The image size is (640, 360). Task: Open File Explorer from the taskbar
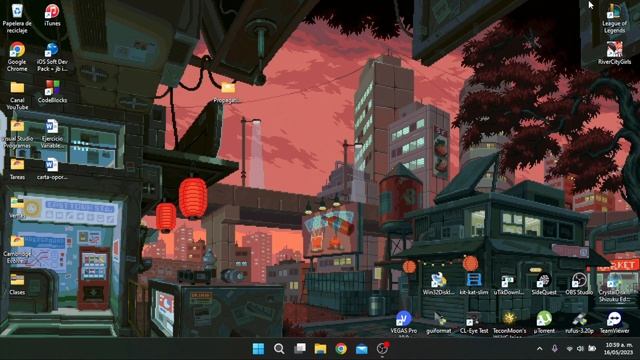320,349
